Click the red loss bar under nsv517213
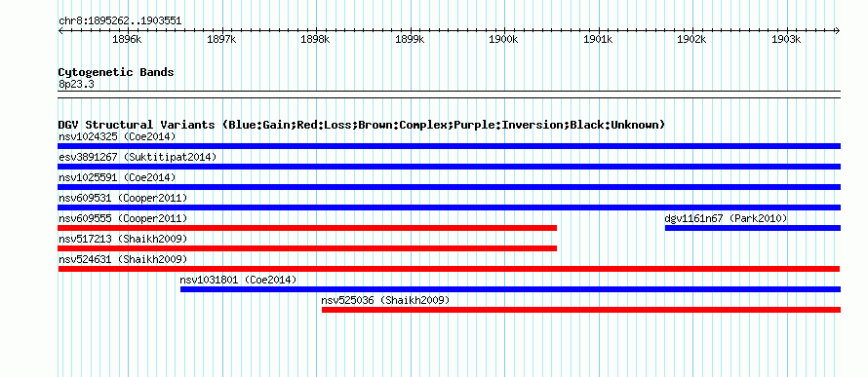This screenshot has width=868, height=377. pyautogui.click(x=307, y=248)
